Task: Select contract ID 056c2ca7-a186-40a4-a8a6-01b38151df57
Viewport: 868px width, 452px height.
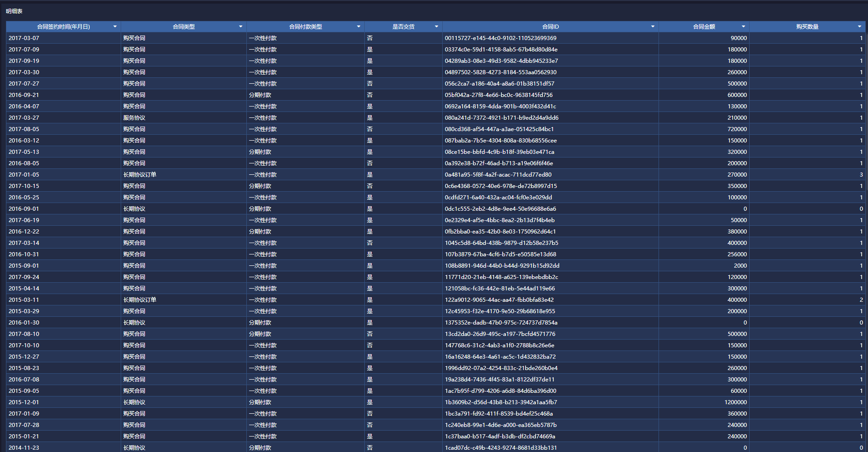Action: (550, 84)
